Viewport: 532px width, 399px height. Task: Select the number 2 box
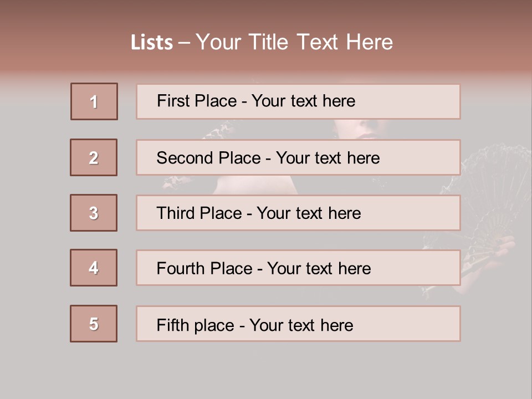94,157
